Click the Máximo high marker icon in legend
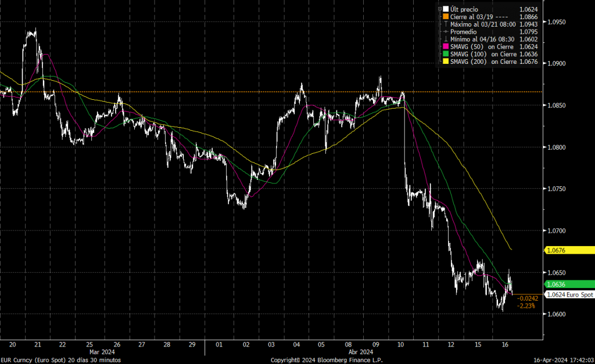 pyautogui.click(x=445, y=24)
